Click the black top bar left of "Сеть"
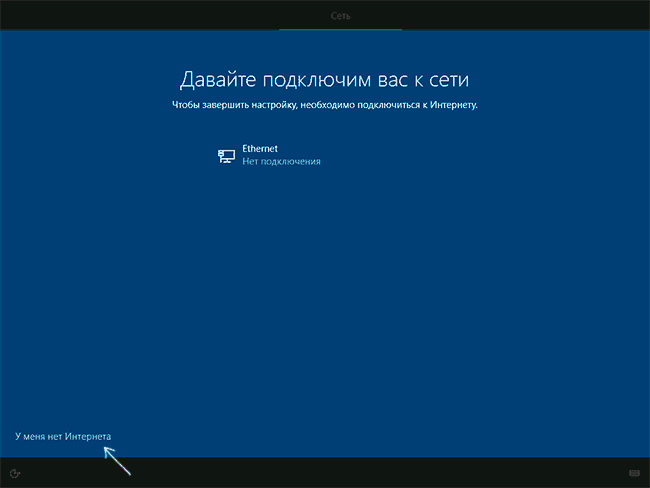This screenshot has width=650, height=488. point(140,15)
